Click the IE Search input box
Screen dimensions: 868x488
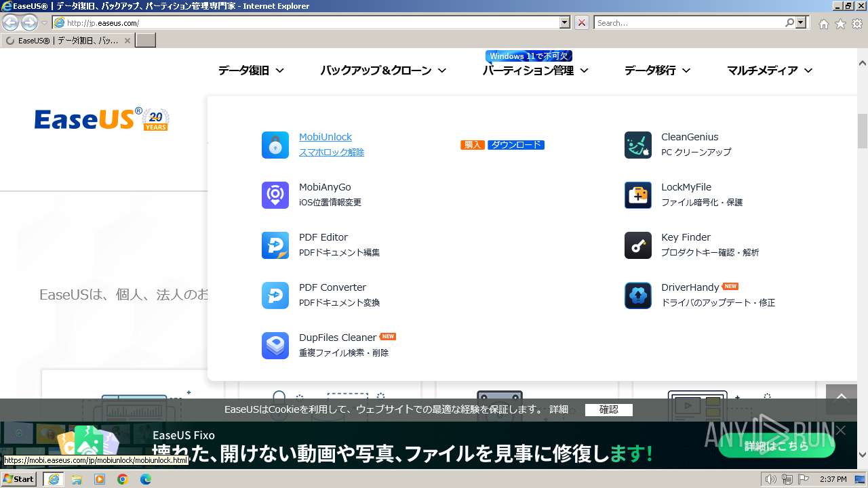(689, 22)
